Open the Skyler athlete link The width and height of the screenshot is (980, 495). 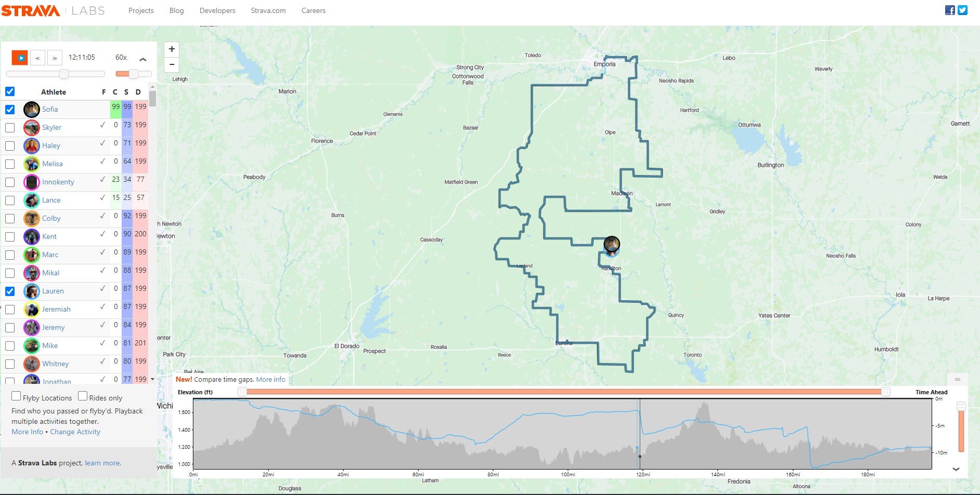51,127
